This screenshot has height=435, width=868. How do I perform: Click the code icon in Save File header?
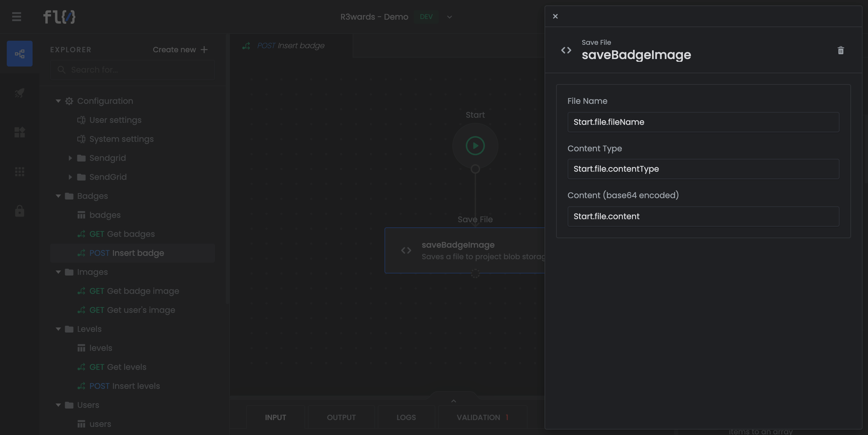pos(566,51)
